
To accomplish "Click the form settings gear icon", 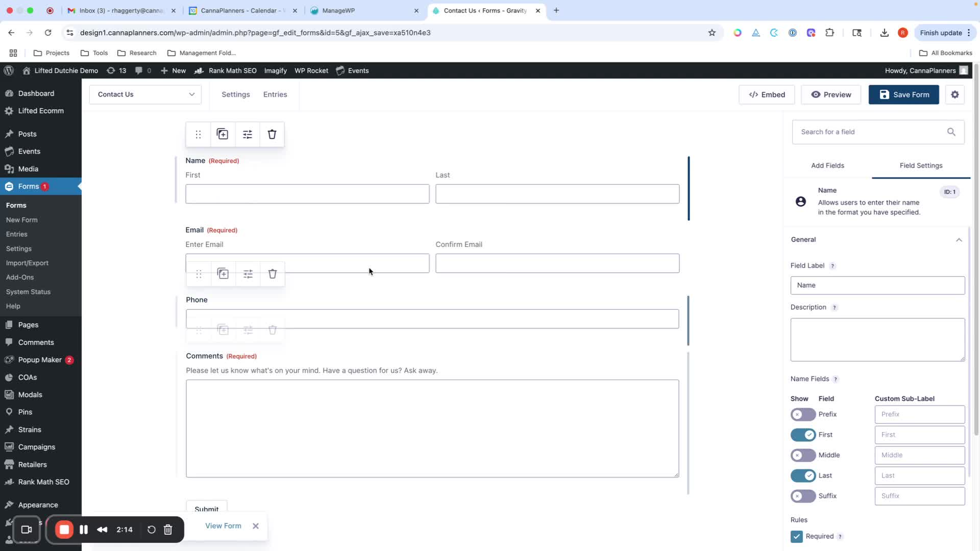I will (954, 94).
